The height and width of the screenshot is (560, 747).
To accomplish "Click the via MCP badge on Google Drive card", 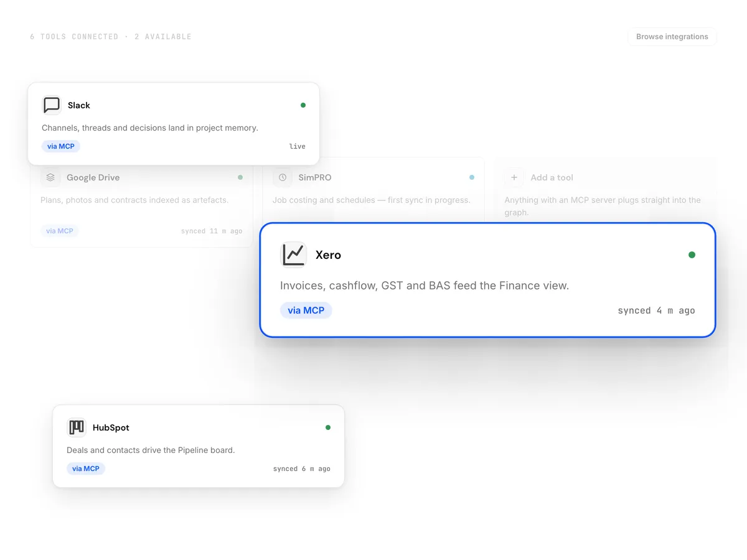I will (x=60, y=231).
